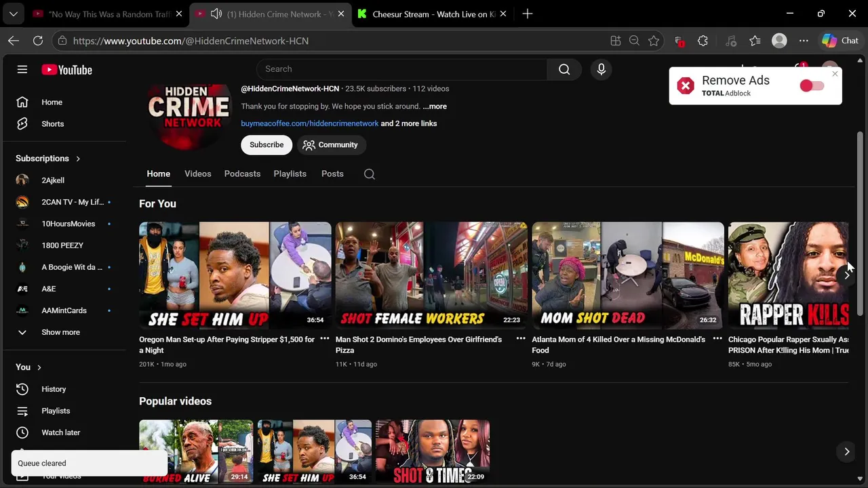Click the YouTube search input field
This screenshot has width=868, height=488.
point(401,69)
